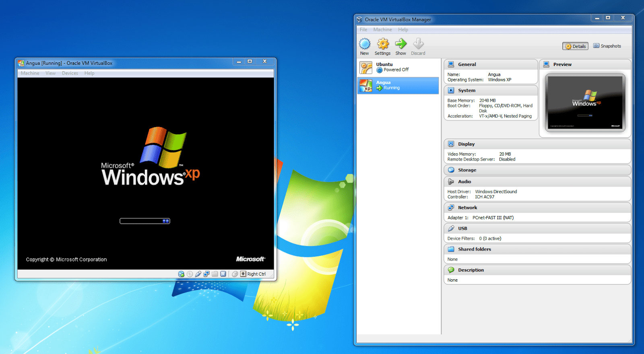Click the resize grip in VM status bar
Screen dimensions: 644x354
(x=271, y=276)
